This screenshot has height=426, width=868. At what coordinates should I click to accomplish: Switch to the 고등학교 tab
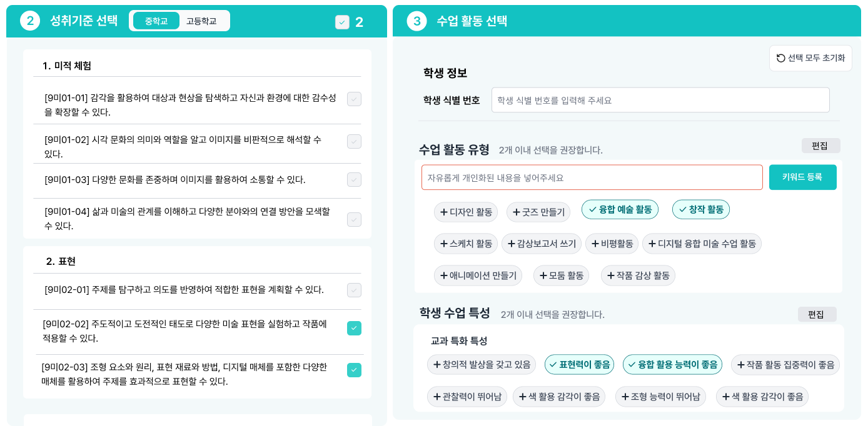coord(201,21)
